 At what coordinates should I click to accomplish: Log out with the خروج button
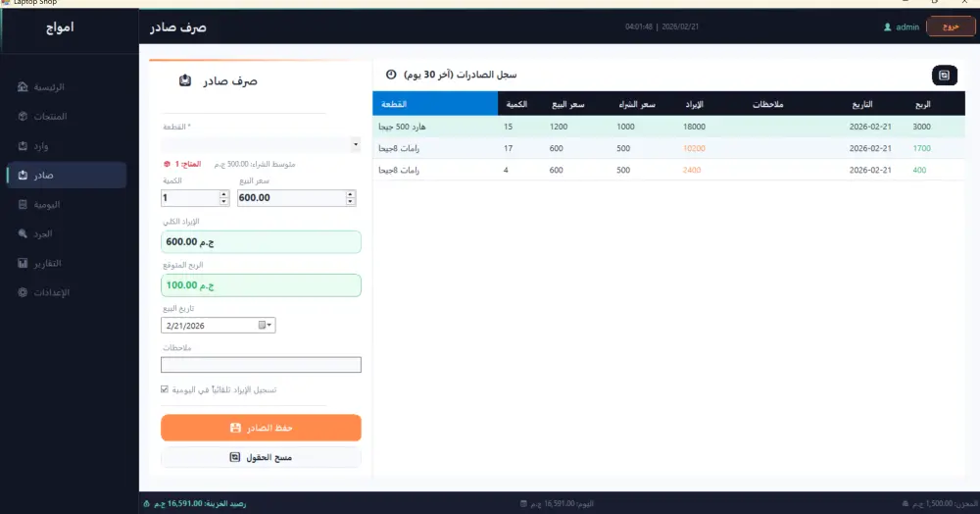[x=951, y=26]
